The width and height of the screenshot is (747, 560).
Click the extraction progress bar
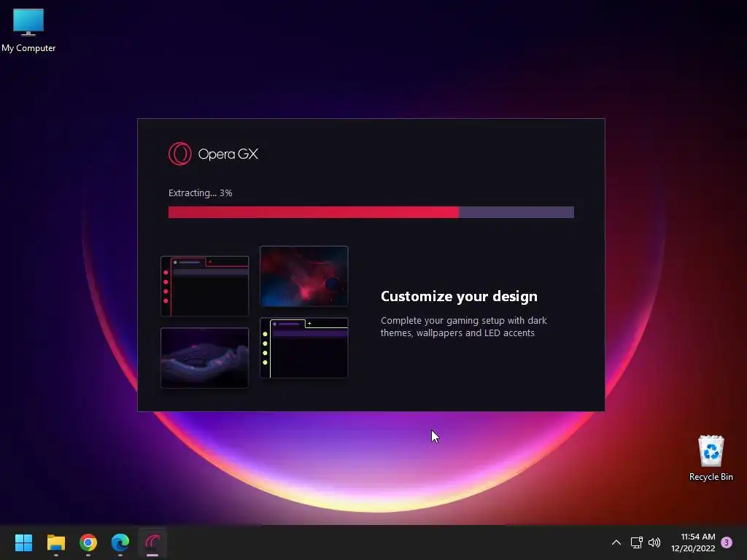(371, 212)
